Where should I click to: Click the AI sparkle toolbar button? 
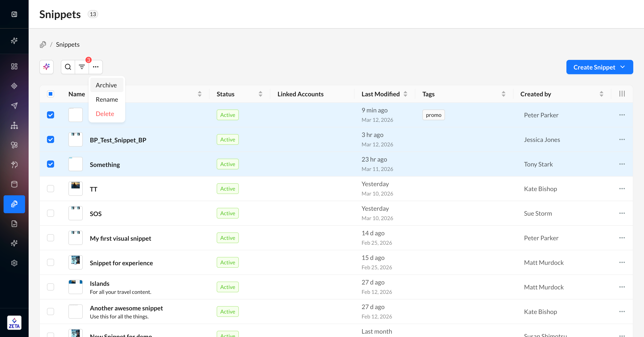tap(47, 67)
